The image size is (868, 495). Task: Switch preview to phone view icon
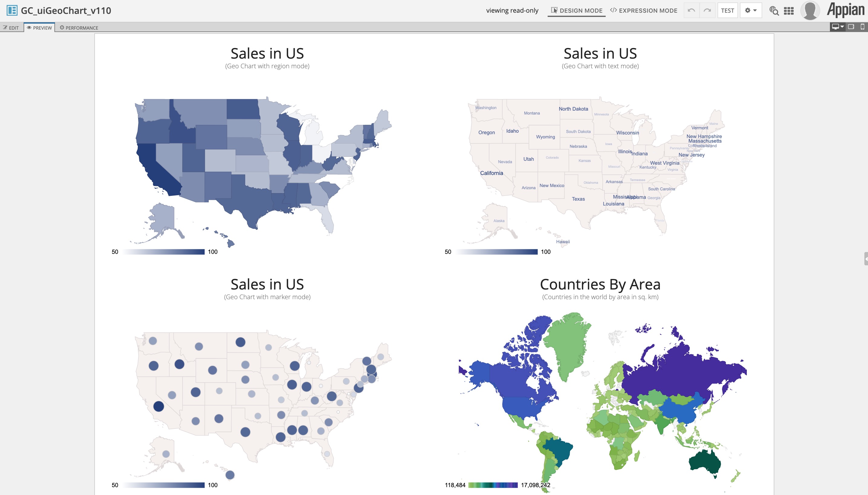pos(863,27)
